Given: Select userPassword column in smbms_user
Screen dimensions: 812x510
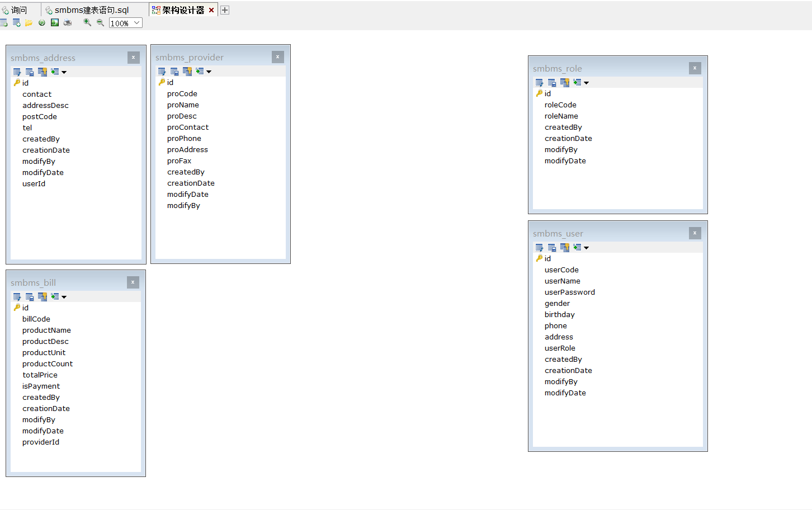Looking at the screenshot, I should (570, 292).
